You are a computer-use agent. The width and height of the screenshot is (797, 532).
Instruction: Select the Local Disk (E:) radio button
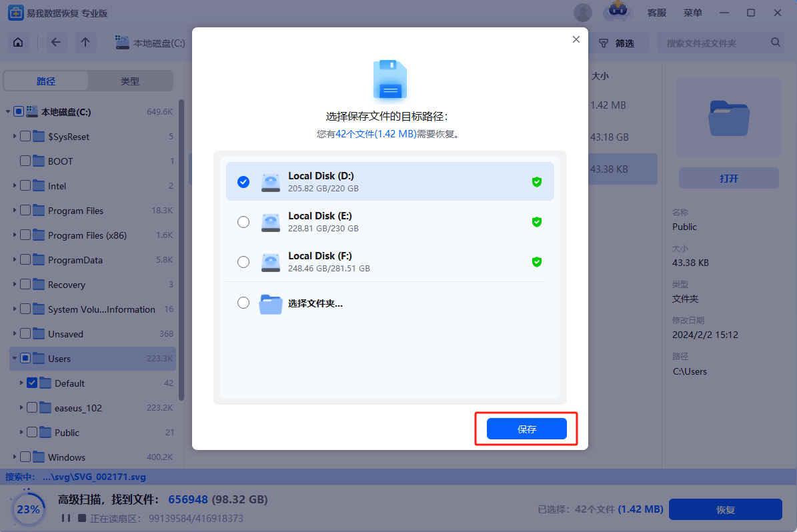click(243, 222)
